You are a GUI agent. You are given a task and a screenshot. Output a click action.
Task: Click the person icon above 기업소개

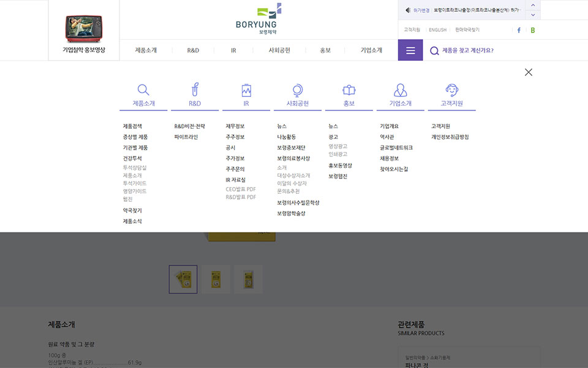(x=401, y=90)
